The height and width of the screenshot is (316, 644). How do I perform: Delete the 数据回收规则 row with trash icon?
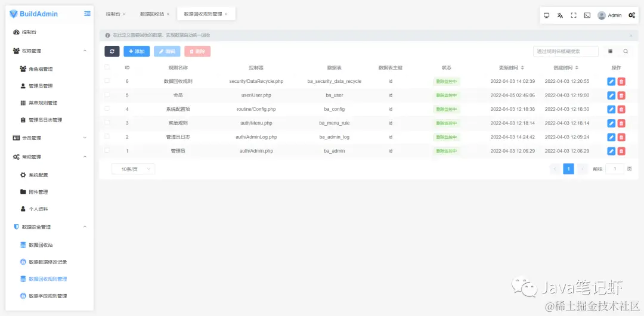point(621,82)
